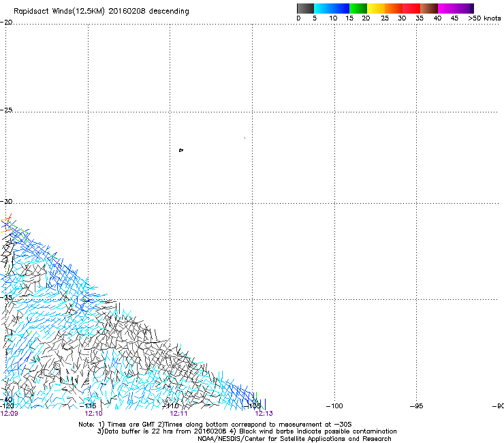Image resolution: width=504 pixels, height=443 pixels.
Task: Click the purple time stamp 12:11
Action: (x=178, y=414)
